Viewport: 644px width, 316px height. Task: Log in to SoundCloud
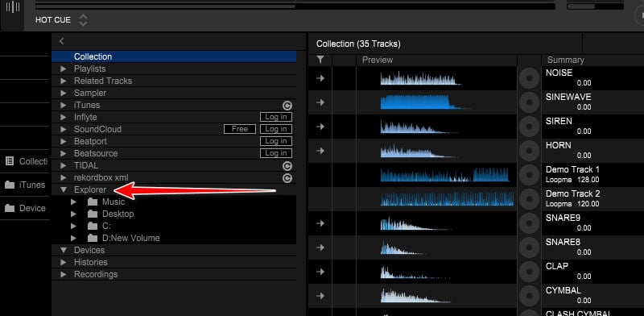(x=276, y=129)
